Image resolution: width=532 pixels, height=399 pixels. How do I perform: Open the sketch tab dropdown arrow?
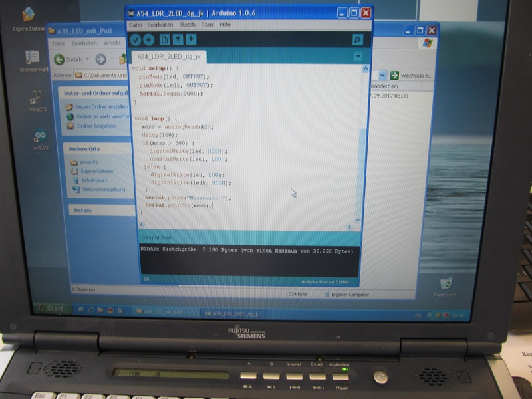pyautogui.click(x=359, y=56)
